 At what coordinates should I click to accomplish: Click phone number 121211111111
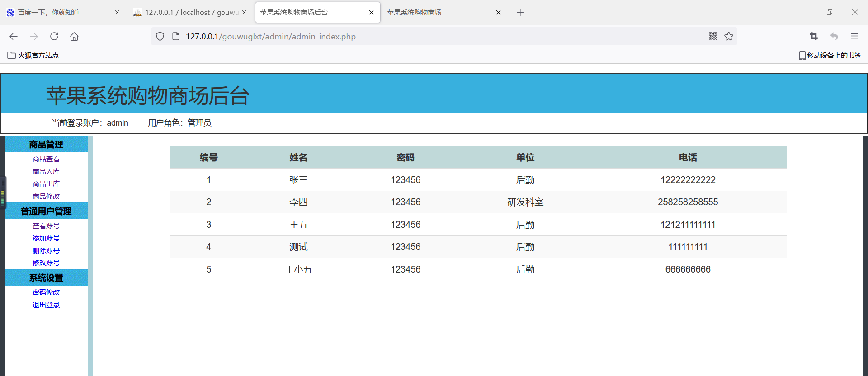[688, 225]
